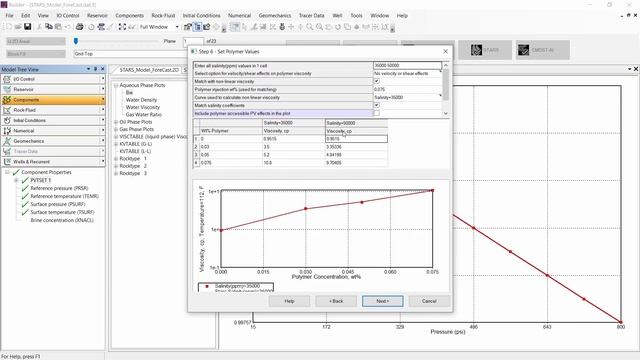Click the Wells & Recurrent section icon
The image size is (640, 360).
(x=7, y=162)
